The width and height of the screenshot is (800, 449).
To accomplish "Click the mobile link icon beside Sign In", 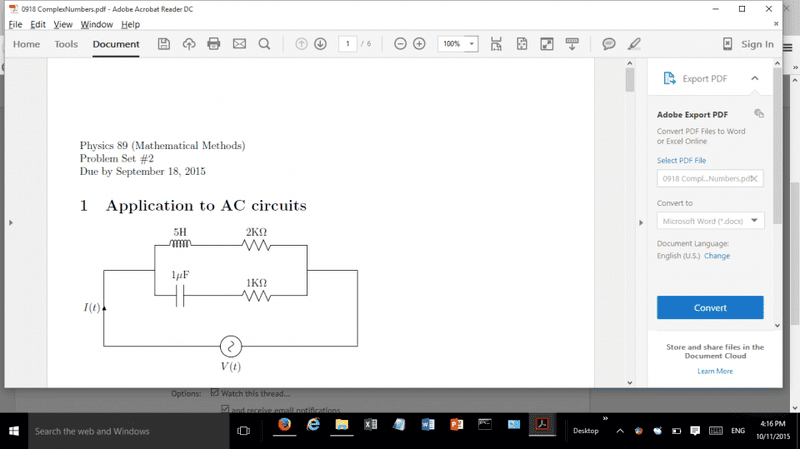I will tap(728, 44).
